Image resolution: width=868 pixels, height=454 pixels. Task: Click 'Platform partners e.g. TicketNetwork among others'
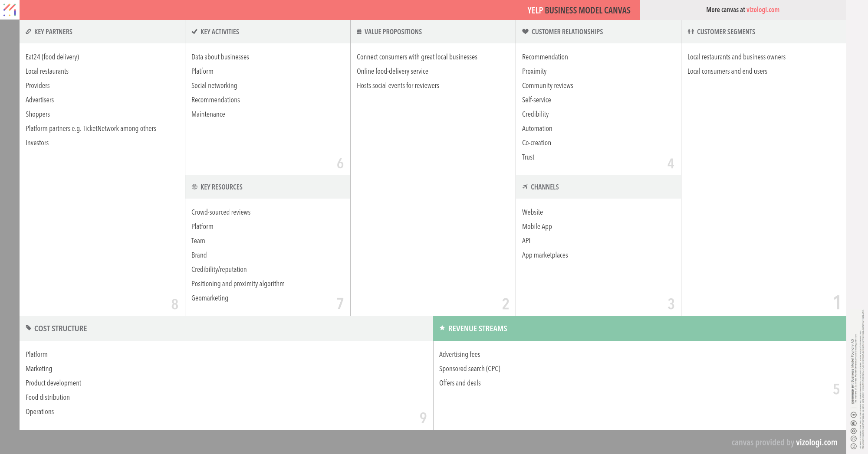tap(91, 128)
